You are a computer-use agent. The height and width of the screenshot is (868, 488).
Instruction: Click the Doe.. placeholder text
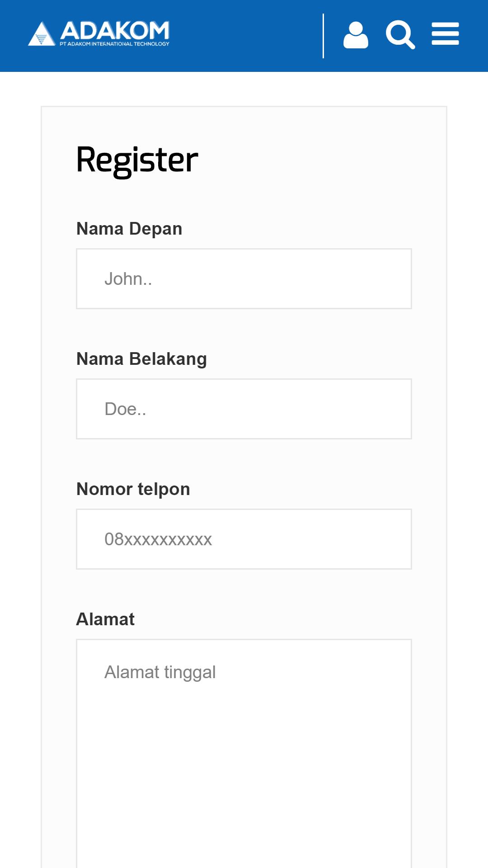point(125,409)
